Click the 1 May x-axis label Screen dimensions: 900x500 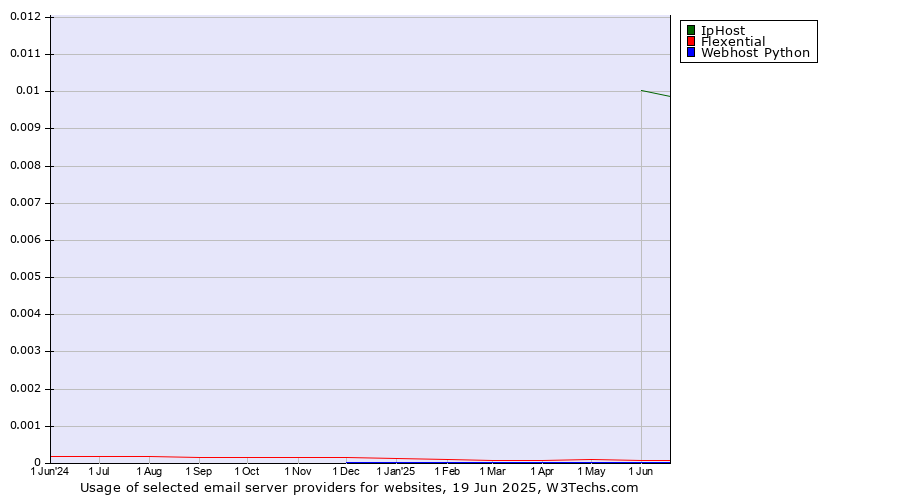point(591,471)
